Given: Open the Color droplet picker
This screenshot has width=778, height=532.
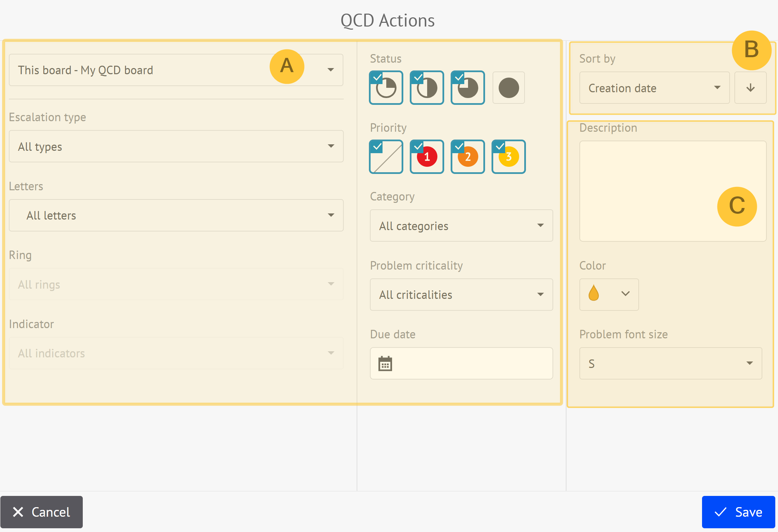Looking at the screenshot, I should [x=609, y=295].
